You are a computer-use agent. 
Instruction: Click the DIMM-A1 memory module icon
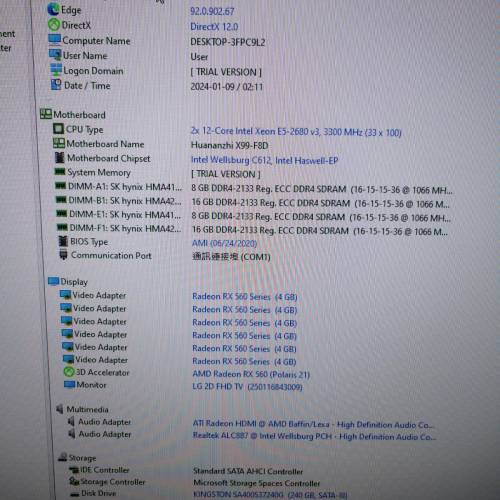pos(61,186)
